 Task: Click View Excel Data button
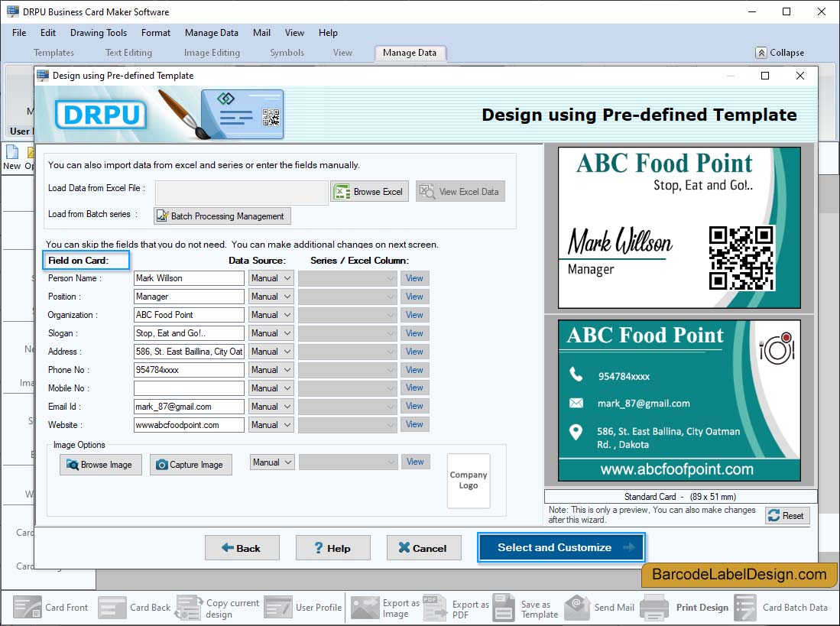[460, 192]
